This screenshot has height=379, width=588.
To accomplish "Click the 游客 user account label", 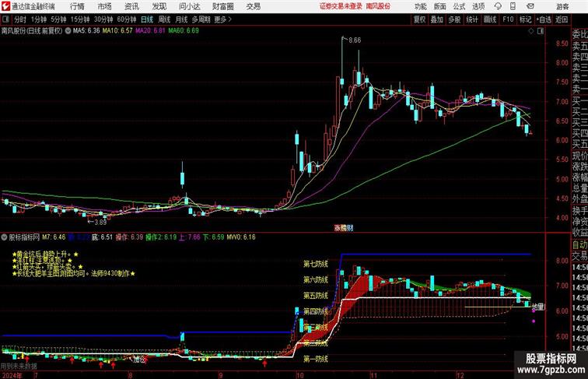I will click(562, 6).
